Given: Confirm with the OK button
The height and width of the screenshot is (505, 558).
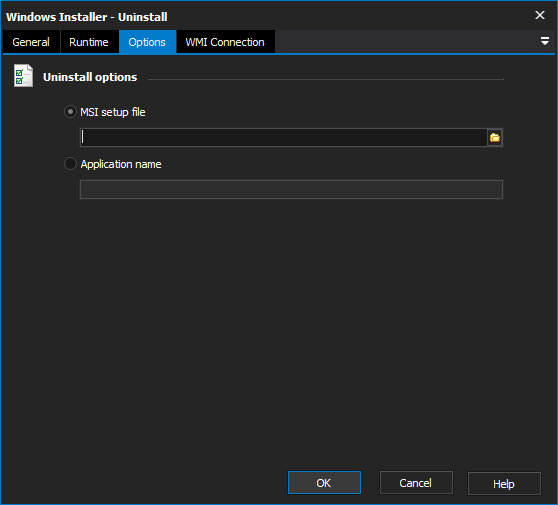Looking at the screenshot, I should pyautogui.click(x=324, y=483).
